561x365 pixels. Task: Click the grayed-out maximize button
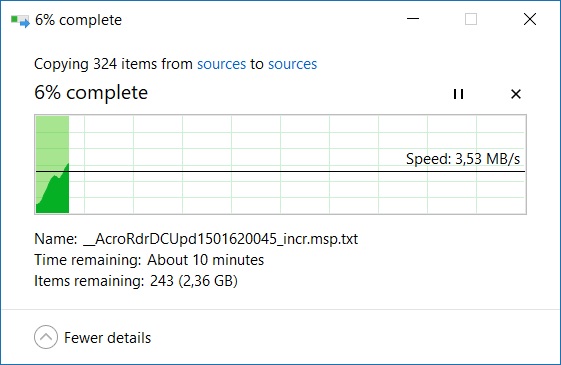click(x=471, y=19)
